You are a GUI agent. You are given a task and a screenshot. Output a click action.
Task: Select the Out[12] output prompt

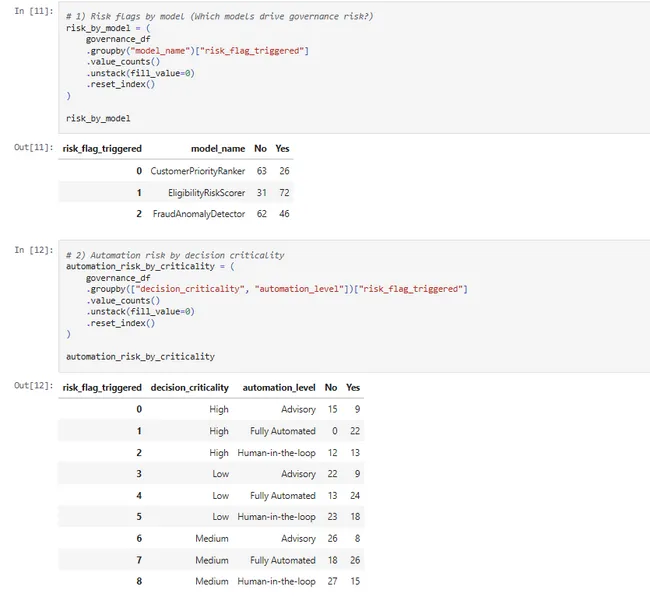pyautogui.click(x=34, y=387)
